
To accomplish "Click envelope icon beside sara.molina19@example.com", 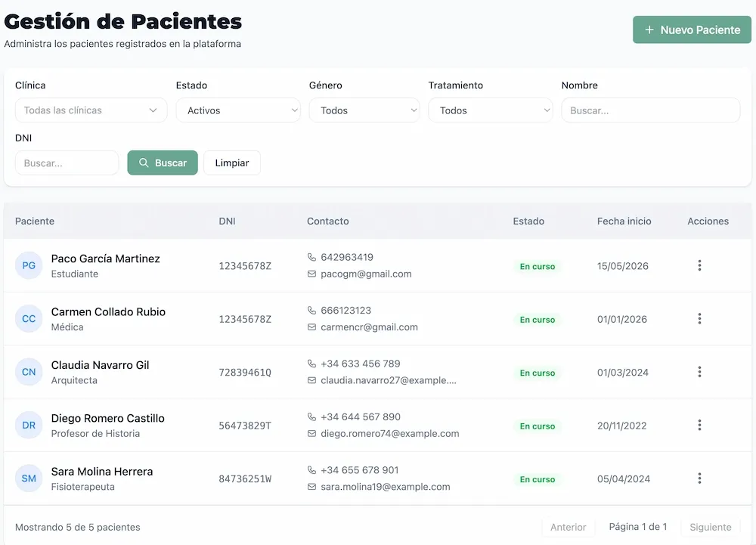I will (312, 487).
